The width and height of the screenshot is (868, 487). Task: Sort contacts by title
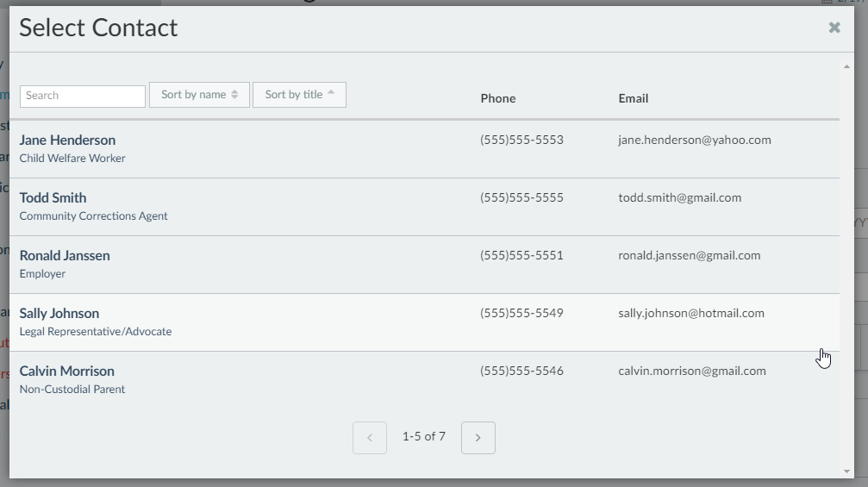click(x=299, y=95)
